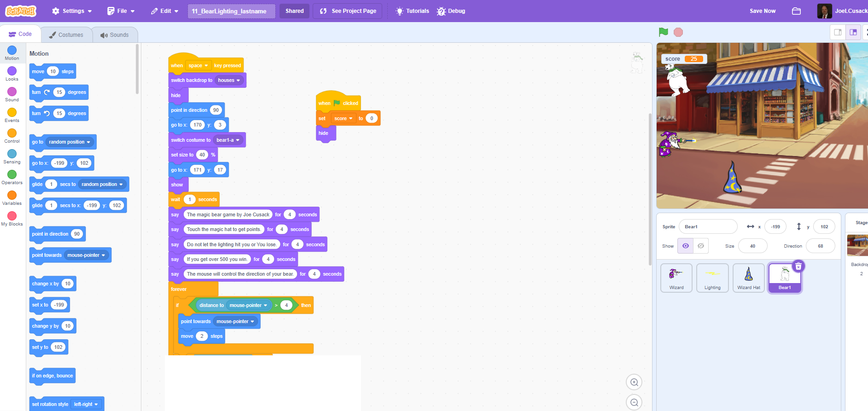The height and width of the screenshot is (411, 868).
Task: Open the Debug panel
Action: [451, 11]
